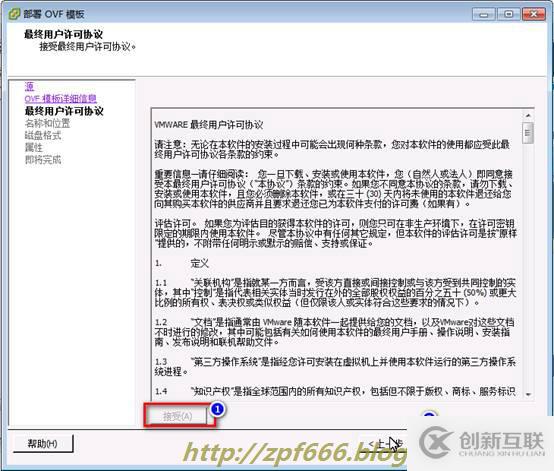Click the 磁盘格式 step in sidebar
The height and width of the screenshot is (471, 554).
(43, 135)
